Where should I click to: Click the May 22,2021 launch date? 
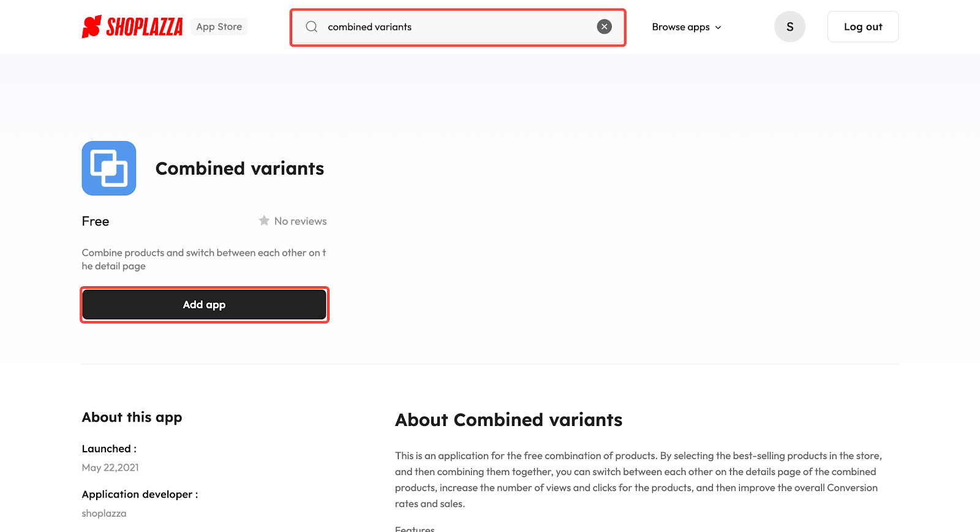click(110, 468)
